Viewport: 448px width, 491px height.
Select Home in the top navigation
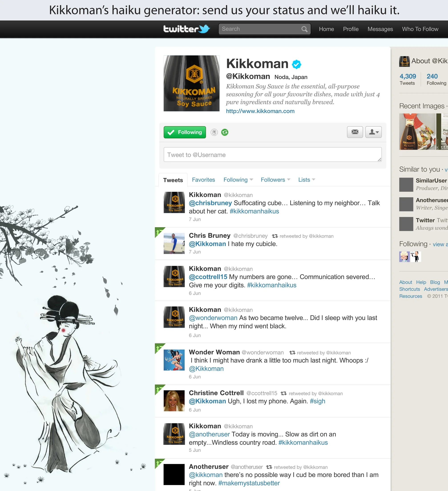click(326, 29)
